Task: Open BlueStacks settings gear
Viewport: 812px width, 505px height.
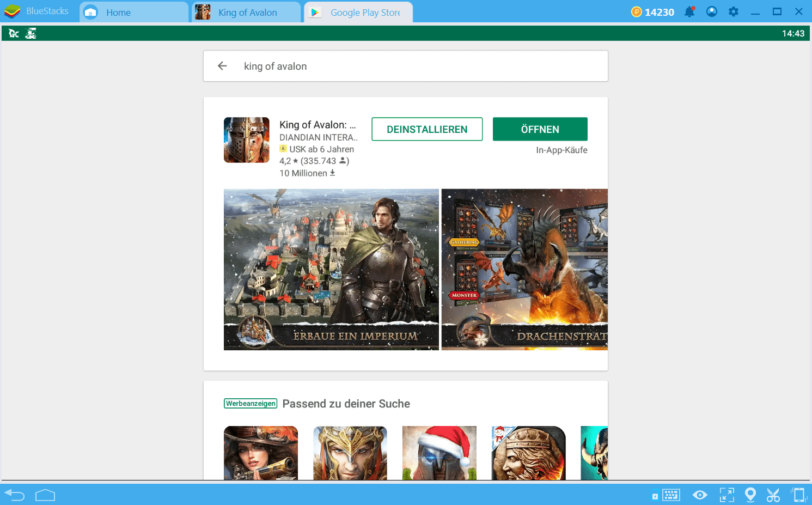Action: pos(734,11)
